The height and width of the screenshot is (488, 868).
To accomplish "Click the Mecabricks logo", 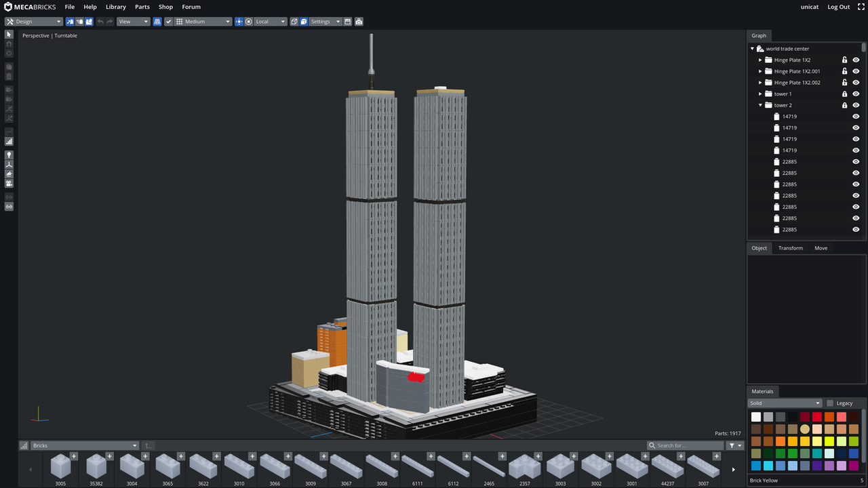I will pyautogui.click(x=28, y=7).
